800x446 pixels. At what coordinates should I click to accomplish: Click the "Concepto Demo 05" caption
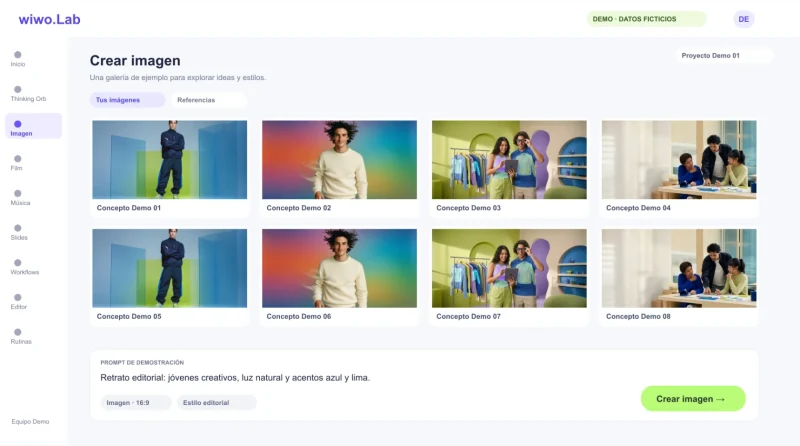pos(129,316)
